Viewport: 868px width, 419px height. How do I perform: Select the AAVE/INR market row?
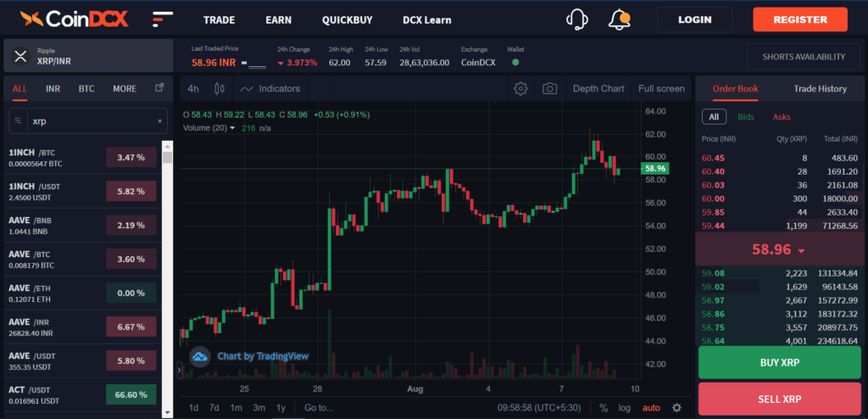click(x=82, y=327)
